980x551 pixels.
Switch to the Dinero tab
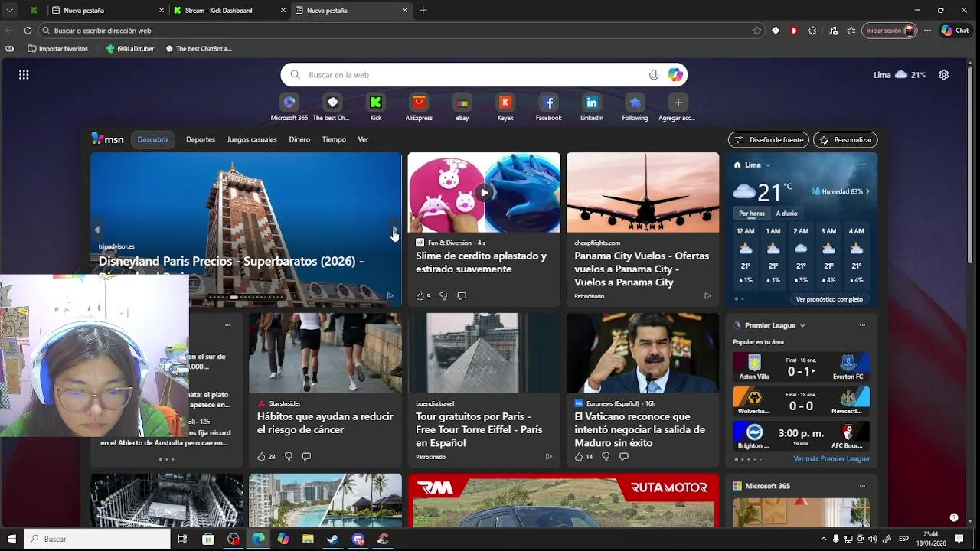coord(299,139)
